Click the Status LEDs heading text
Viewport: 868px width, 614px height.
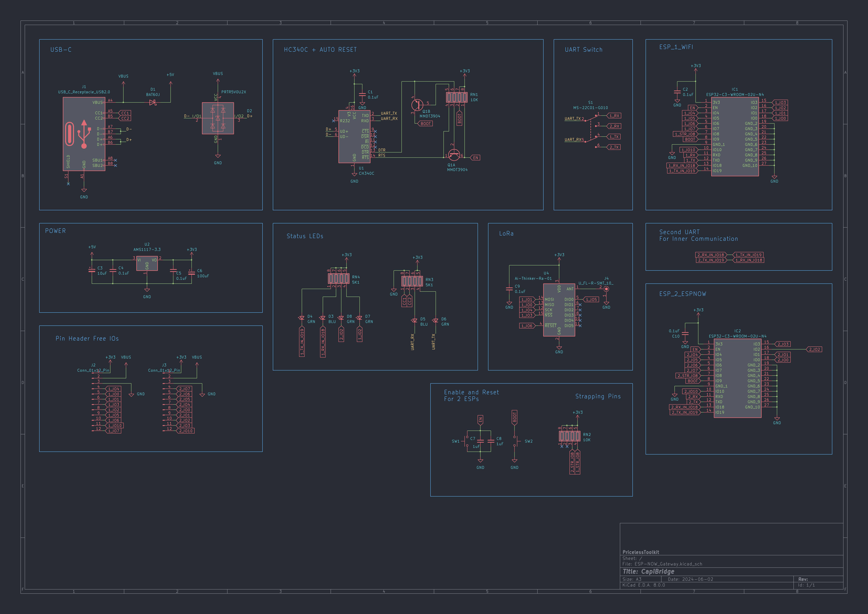pyautogui.click(x=305, y=236)
